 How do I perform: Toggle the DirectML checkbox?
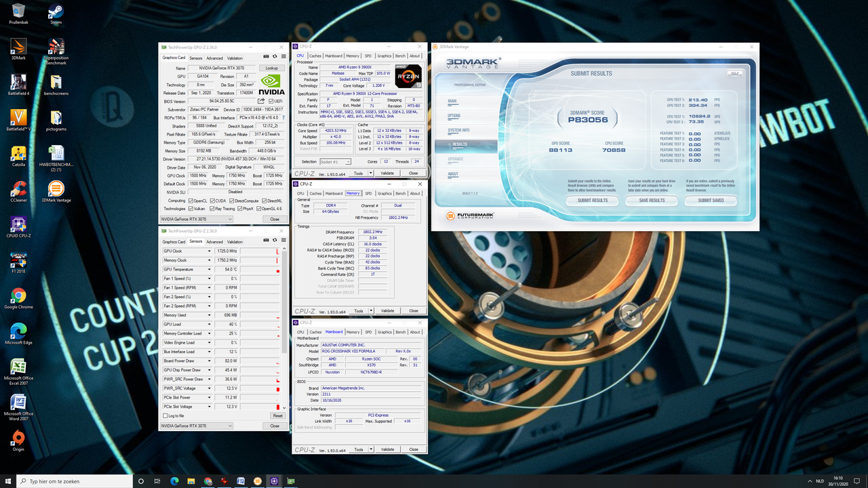click(x=264, y=201)
